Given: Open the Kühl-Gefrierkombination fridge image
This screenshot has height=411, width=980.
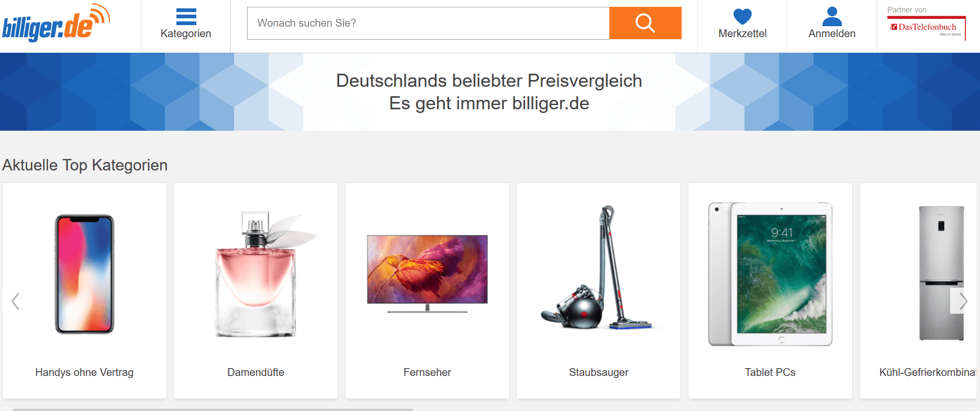Looking at the screenshot, I should (941, 273).
